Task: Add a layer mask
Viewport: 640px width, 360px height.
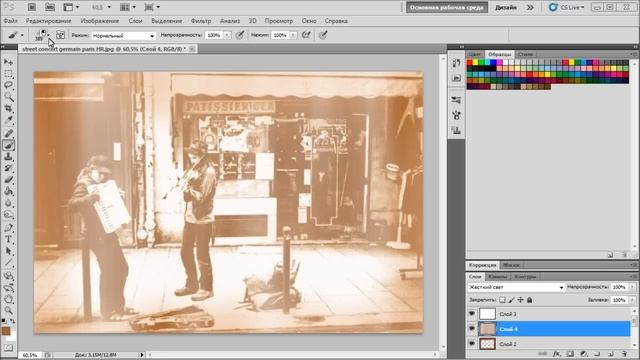Action: click(x=570, y=354)
